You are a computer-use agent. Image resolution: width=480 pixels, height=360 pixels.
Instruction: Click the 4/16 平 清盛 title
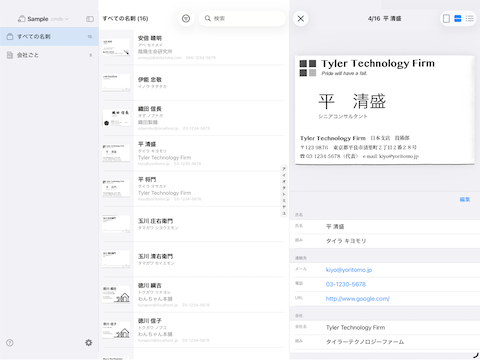coord(384,19)
